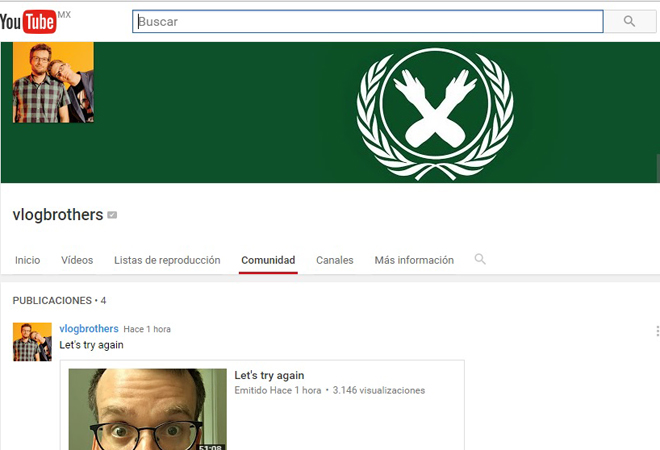The image size is (660, 450).
Task: Click the search magnifier button beside Buscar
Action: tap(630, 21)
